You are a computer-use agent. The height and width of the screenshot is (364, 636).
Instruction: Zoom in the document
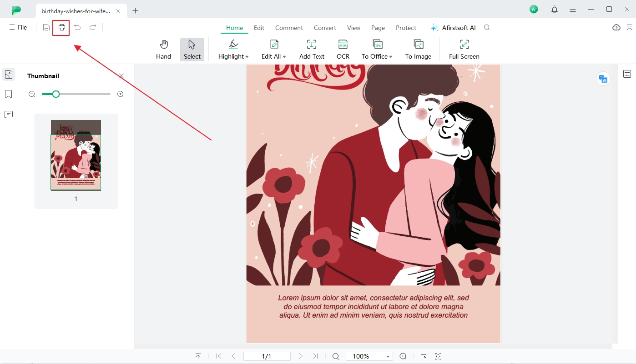403,356
